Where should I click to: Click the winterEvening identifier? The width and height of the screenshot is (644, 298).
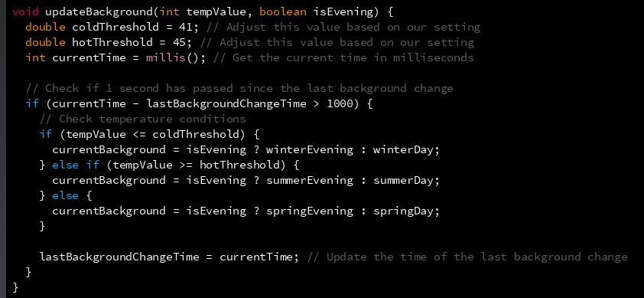coord(310,149)
